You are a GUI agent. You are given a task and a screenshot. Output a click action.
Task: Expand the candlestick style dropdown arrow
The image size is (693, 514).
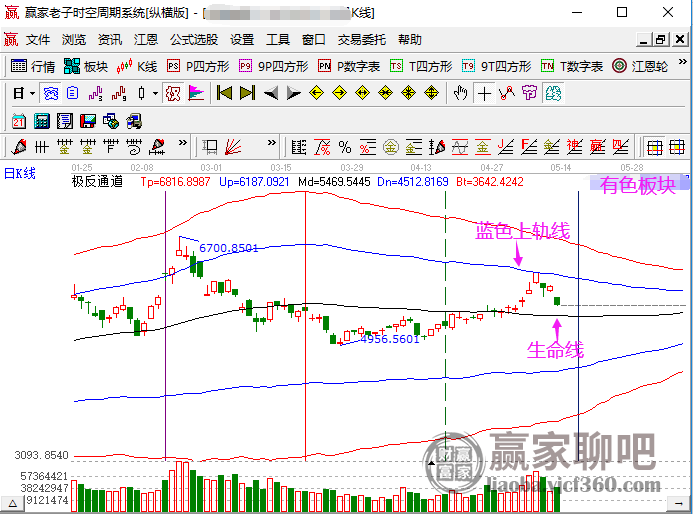pos(154,93)
